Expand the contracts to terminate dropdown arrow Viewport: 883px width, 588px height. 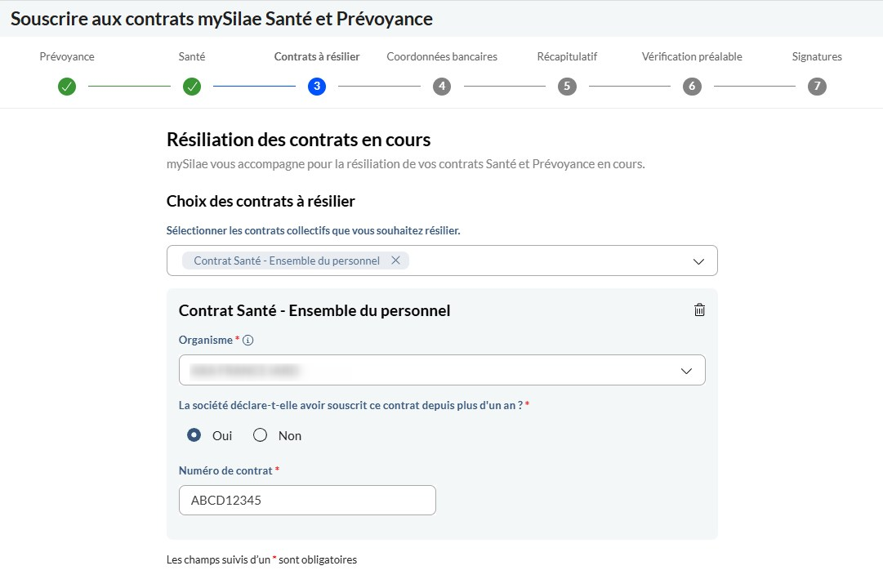coord(698,261)
